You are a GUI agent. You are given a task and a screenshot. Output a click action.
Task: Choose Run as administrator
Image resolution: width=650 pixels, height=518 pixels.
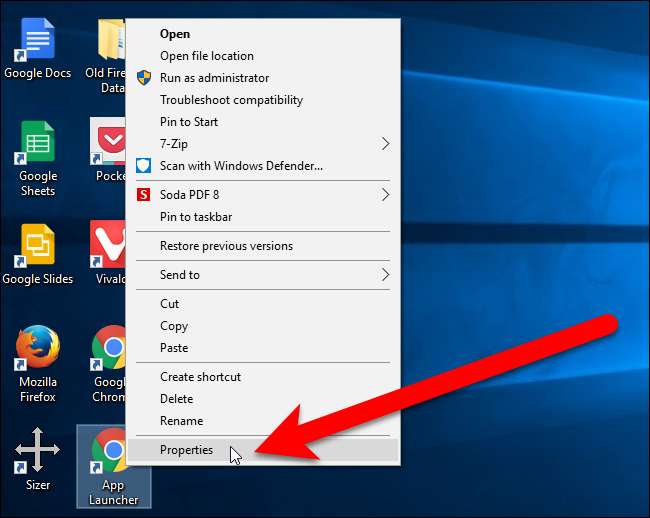click(263, 77)
